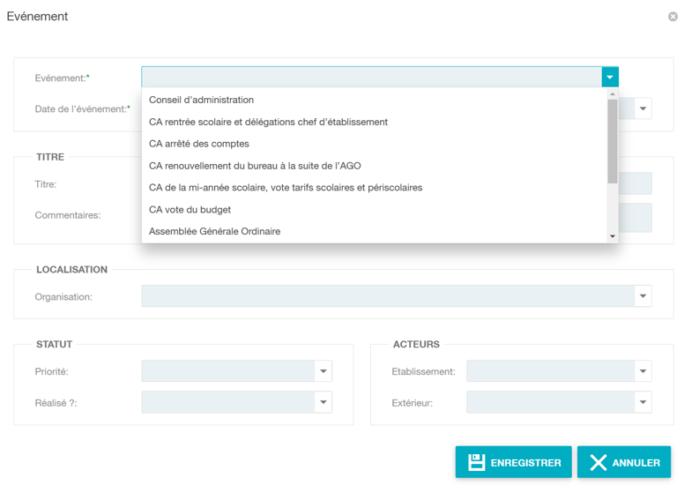684x500 pixels.
Task: Open the Réalisé ? dropdown arrow
Action: (323, 402)
